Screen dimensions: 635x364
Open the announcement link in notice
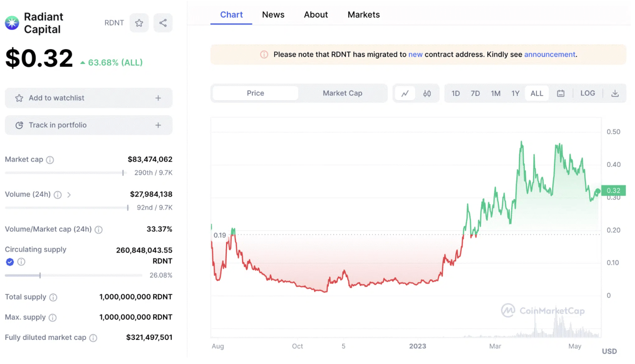coord(549,54)
